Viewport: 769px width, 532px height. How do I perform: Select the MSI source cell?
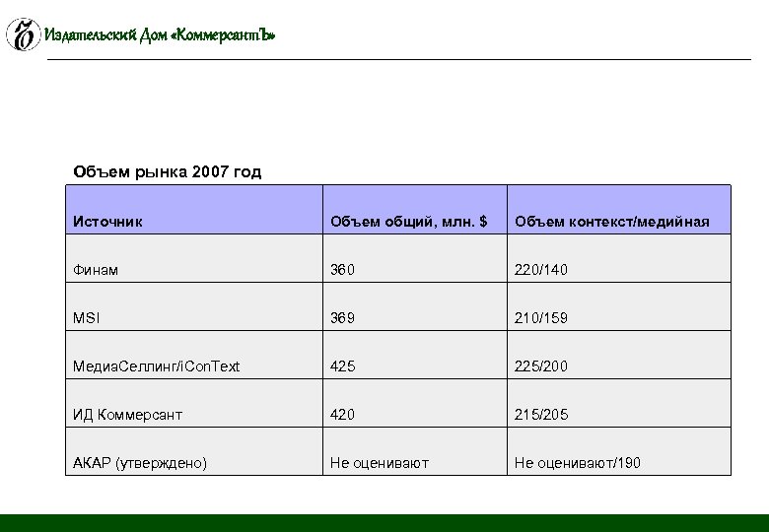[194, 306]
